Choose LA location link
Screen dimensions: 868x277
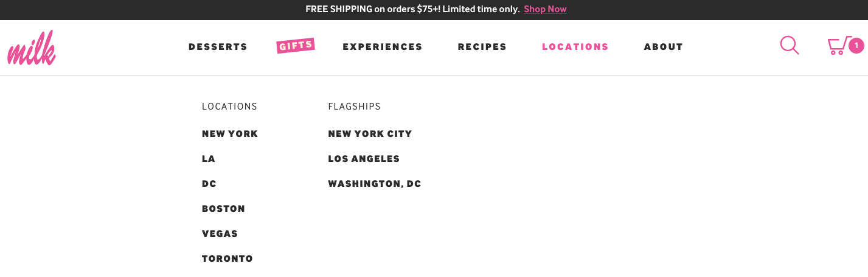209,159
